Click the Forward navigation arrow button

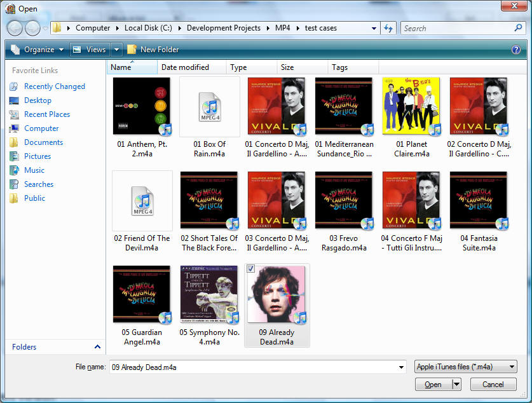[x=32, y=28]
